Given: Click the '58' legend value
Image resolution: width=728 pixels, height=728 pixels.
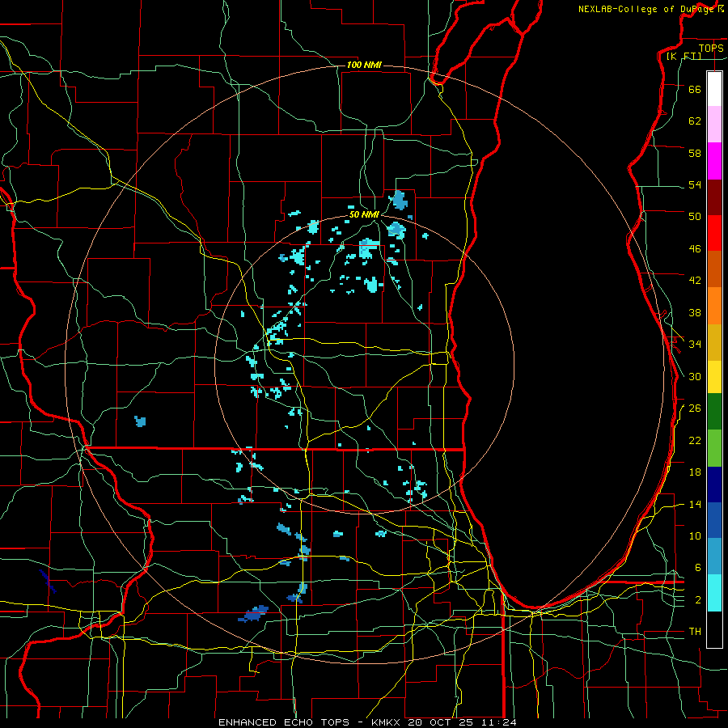Looking at the screenshot, I should click(x=695, y=153).
